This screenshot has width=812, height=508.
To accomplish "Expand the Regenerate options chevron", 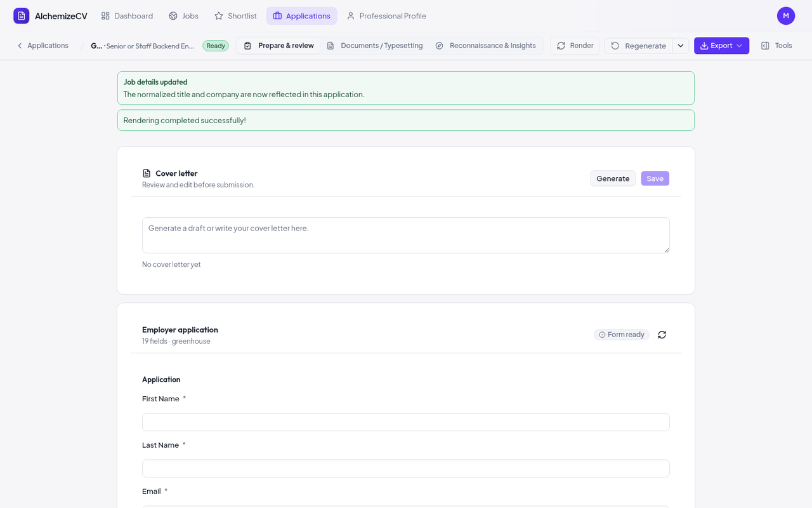I will [681, 46].
